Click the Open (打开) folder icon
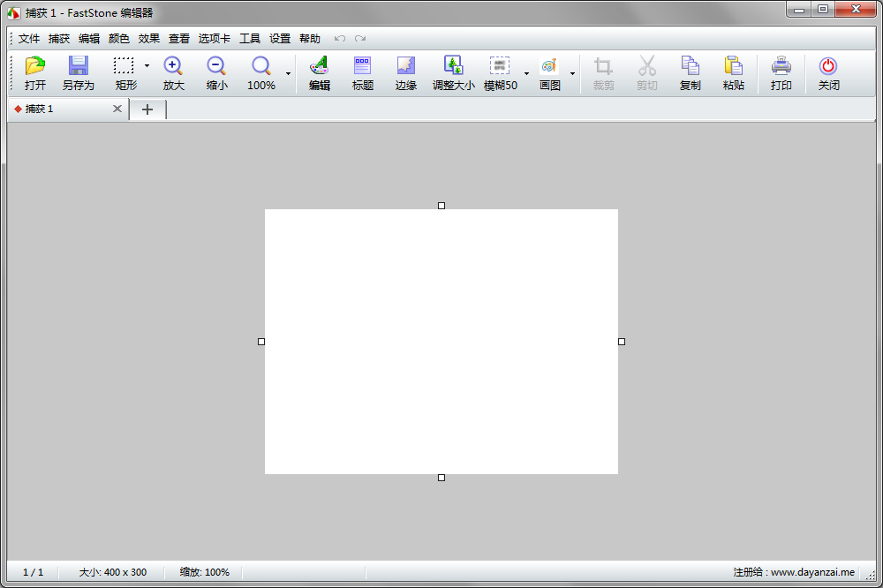This screenshot has width=883, height=588. (35, 67)
